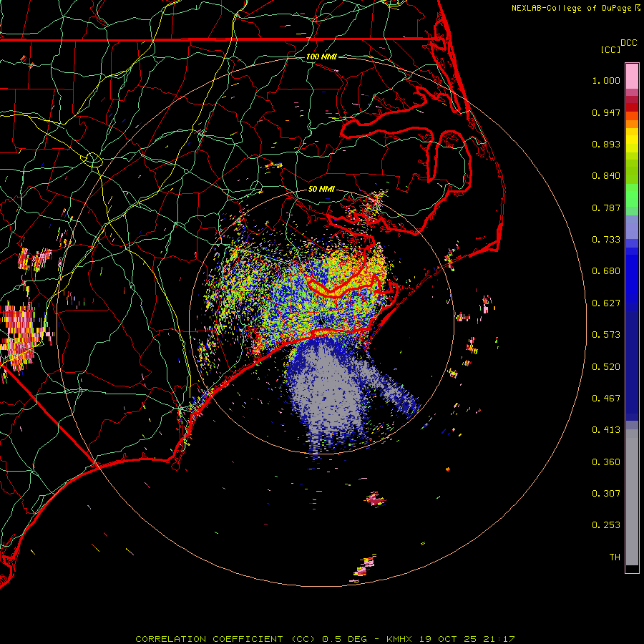Click the TH threshold label on the scale
The image size is (644, 644).
click(x=615, y=557)
